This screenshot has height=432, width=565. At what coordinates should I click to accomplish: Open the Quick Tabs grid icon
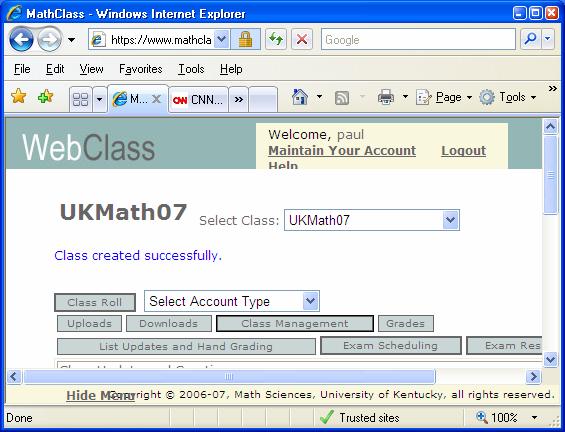pyautogui.click(x=81, y=99)
